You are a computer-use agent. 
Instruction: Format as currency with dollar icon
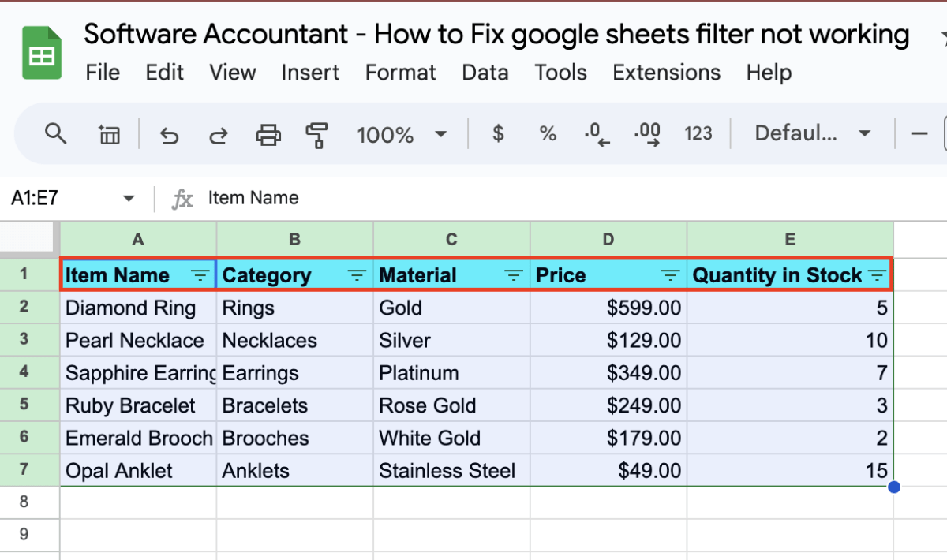pyautogui.click(x=498, y=134)
